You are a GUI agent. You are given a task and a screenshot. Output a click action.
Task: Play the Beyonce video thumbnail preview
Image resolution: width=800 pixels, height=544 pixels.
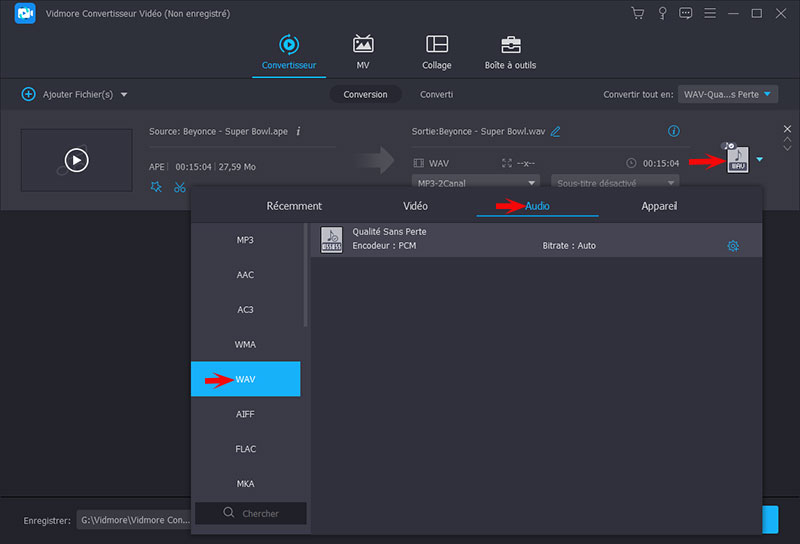coord(76,159)
